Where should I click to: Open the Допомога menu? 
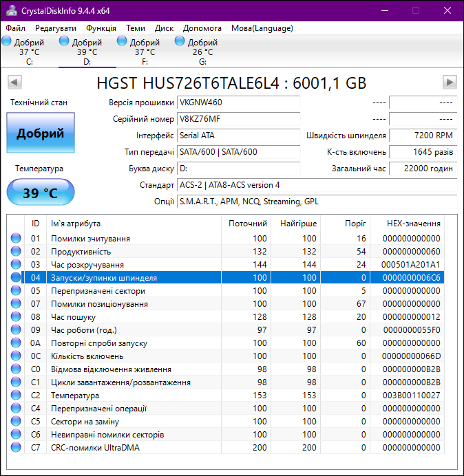pyautogui.click(x=202, y=28)
